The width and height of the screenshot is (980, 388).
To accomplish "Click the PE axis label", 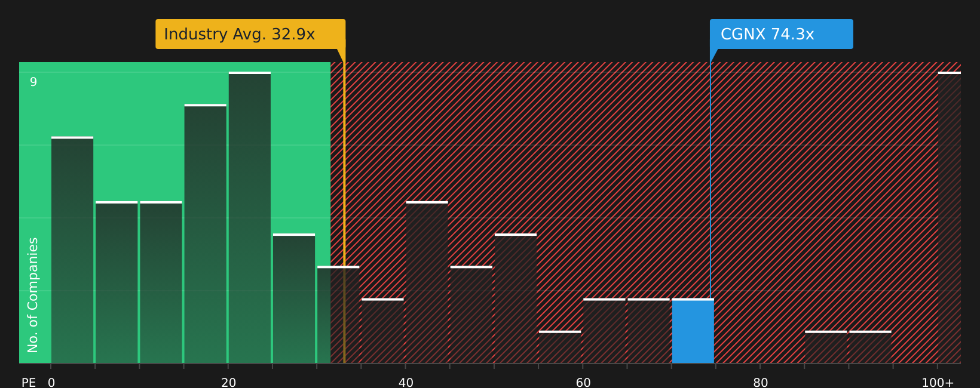I will coord(29,382).
